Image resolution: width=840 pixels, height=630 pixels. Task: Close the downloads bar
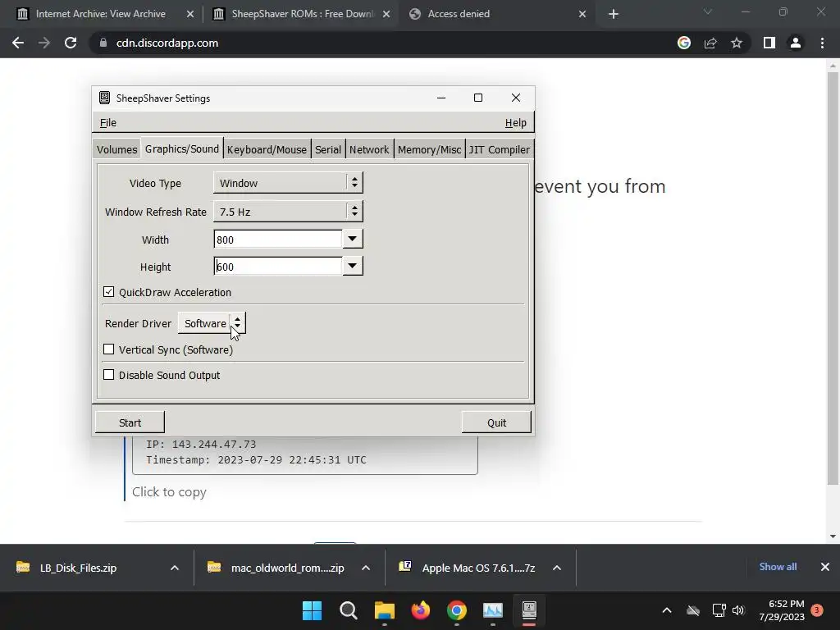[825, 567]
